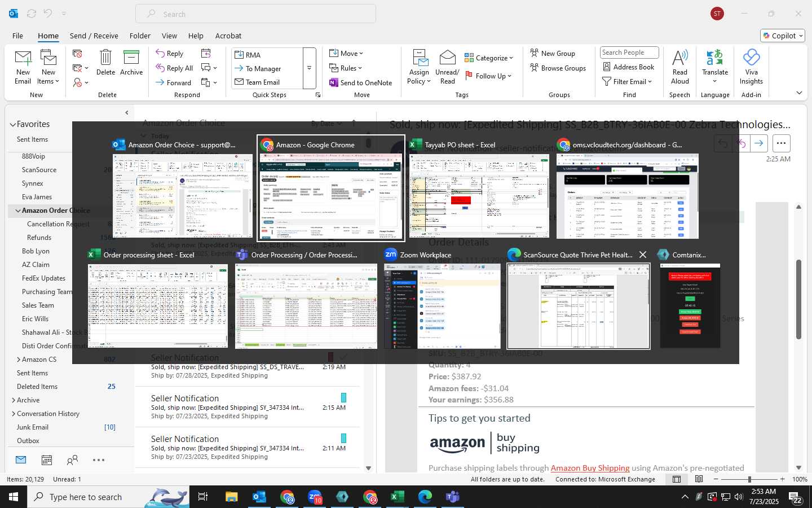Viewport: 812px width, 508px height.
Task: Open Assign Policy menu
Action: (419, 67)
